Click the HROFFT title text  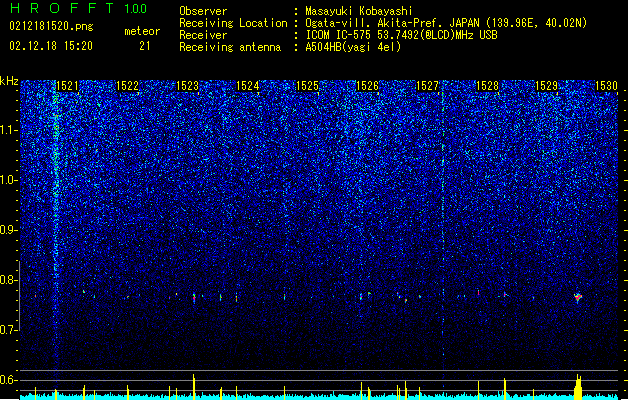coord(63,8)
